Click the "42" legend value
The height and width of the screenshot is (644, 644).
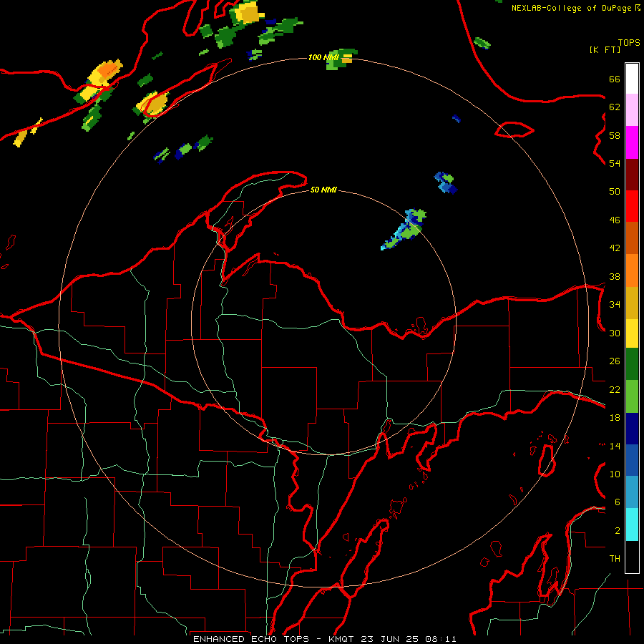615,248
